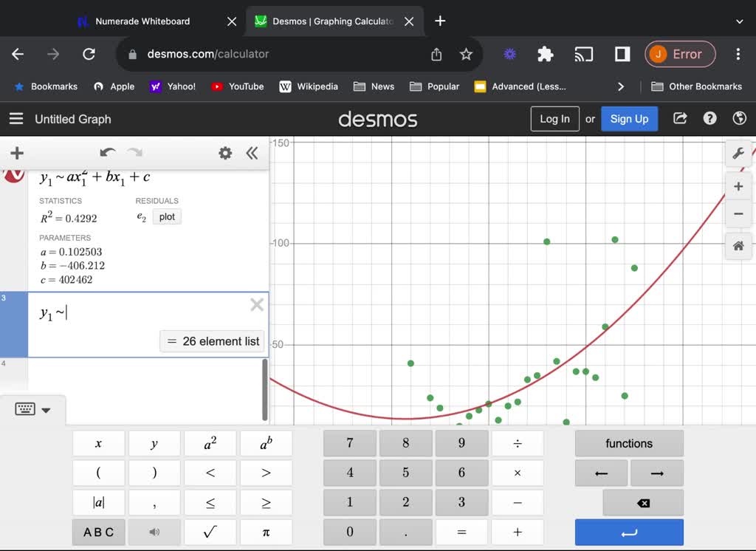Move cursor right with arrow key

click(656, 473)
